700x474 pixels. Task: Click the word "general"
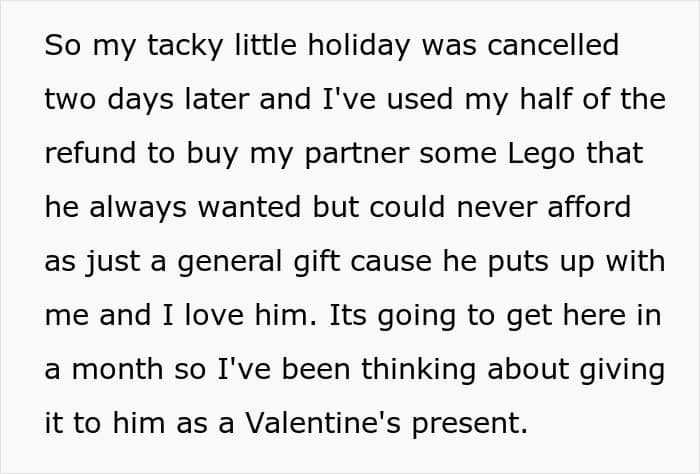(231, 261)
